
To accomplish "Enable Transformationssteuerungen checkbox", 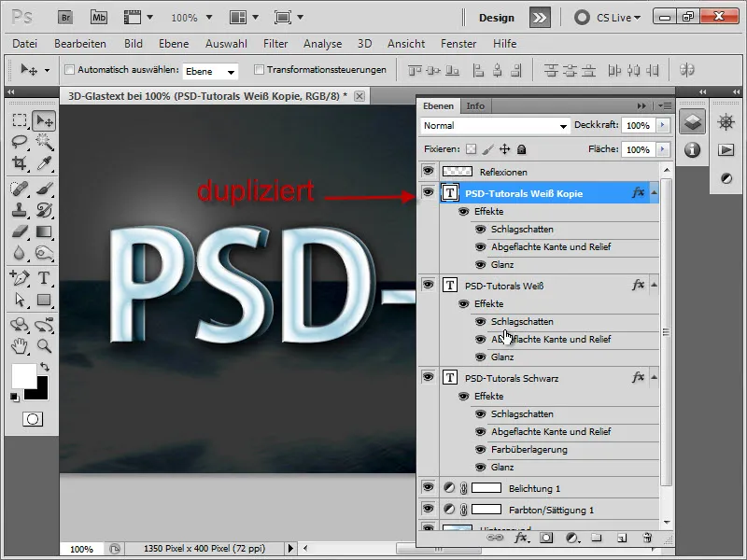I will point(259,69).
